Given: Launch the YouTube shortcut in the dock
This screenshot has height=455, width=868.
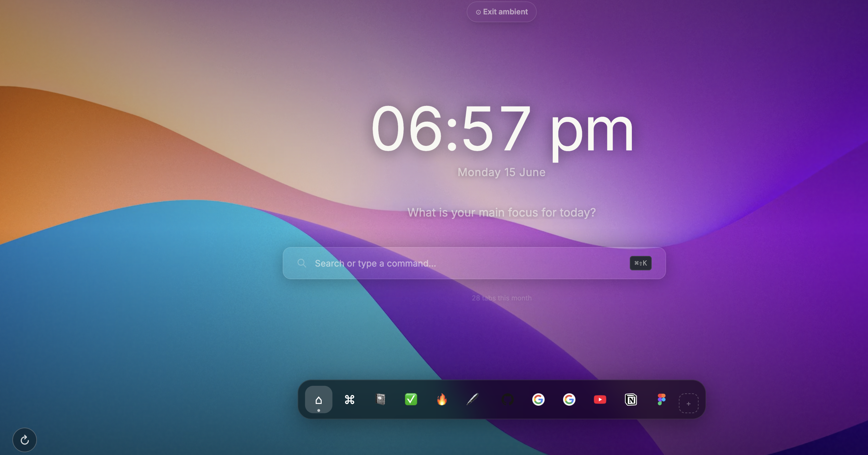Looking at the screenshot, I should (x=600, y=399).
